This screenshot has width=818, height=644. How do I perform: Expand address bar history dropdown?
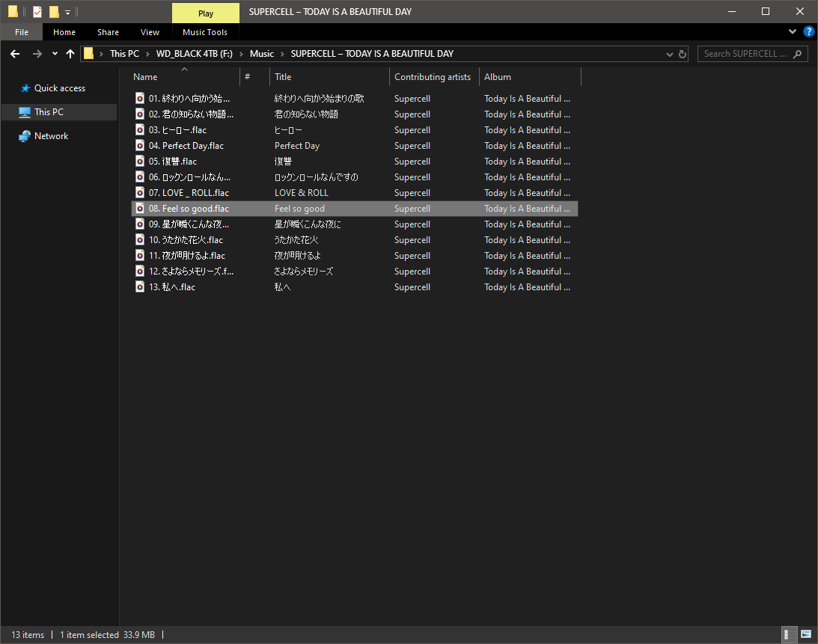[669, 55]
